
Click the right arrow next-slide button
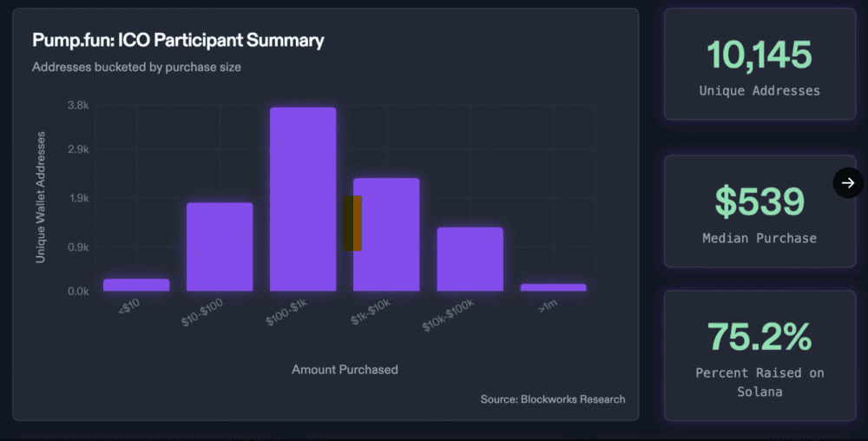click(x=848, y=182)
